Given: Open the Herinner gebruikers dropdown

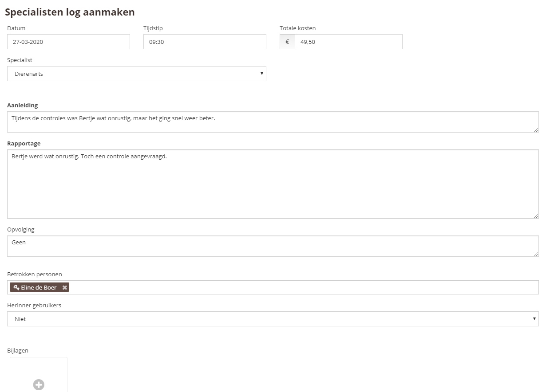Looking at the screenshot, I should [x=273, y=319].
